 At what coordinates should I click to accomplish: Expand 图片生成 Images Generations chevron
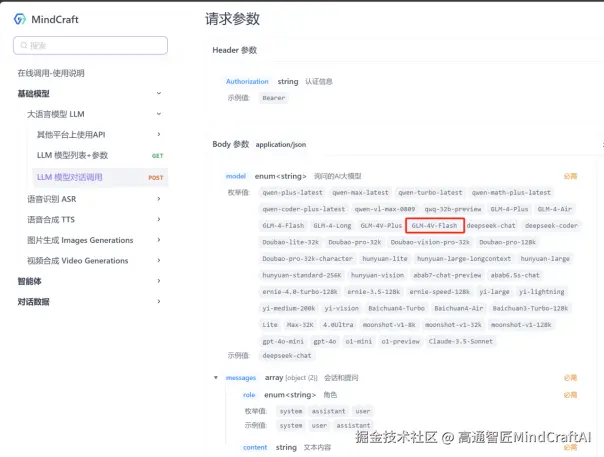coord(159,240)
